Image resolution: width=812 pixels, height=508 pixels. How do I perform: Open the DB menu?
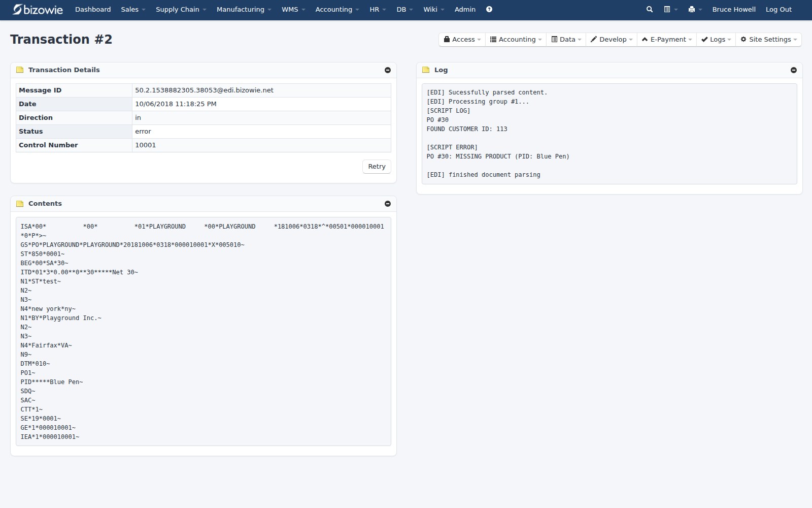[x=404, y=9]
